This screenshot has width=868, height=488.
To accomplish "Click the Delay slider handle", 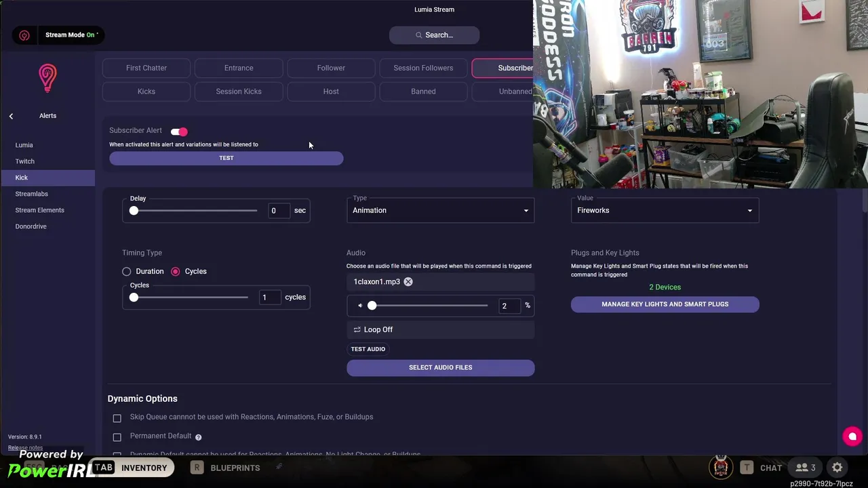I will pyautogui.click(x=134, y=211).
